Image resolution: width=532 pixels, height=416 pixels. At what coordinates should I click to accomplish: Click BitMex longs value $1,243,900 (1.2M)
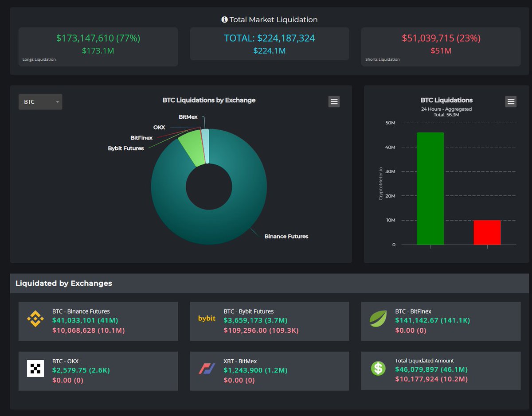coord(255,370)
